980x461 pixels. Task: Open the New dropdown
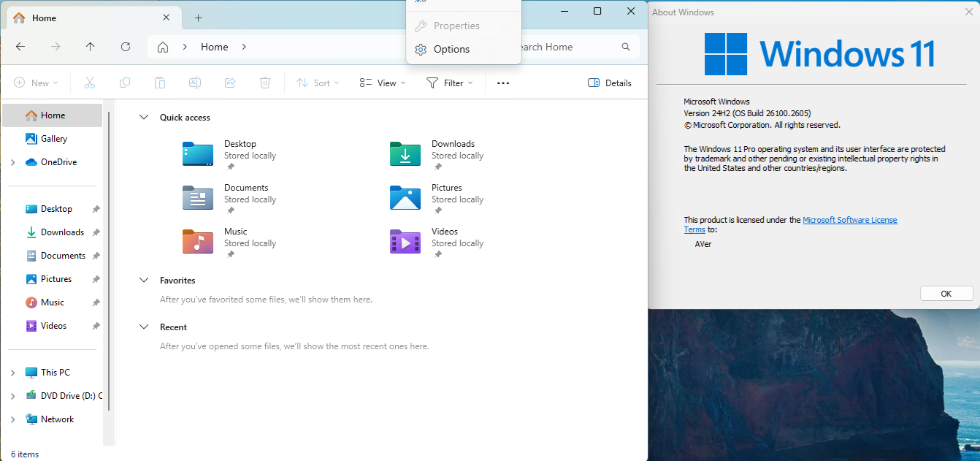pyautogui.click(x=36, y=83)
